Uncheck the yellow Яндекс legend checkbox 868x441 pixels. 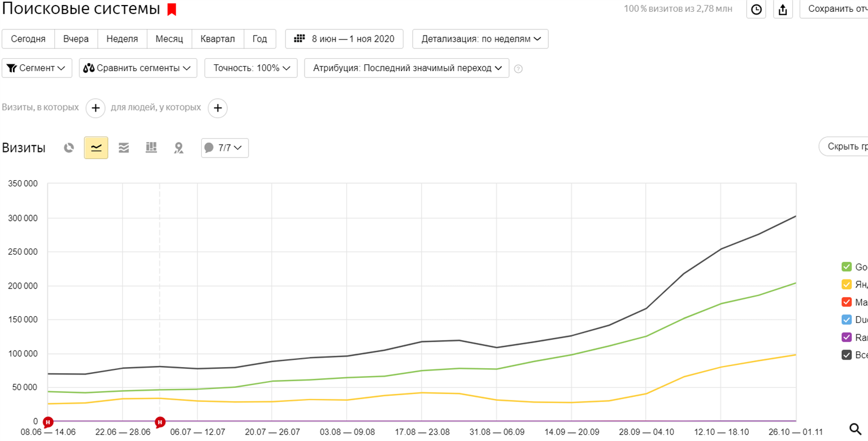tap(847, 285)
